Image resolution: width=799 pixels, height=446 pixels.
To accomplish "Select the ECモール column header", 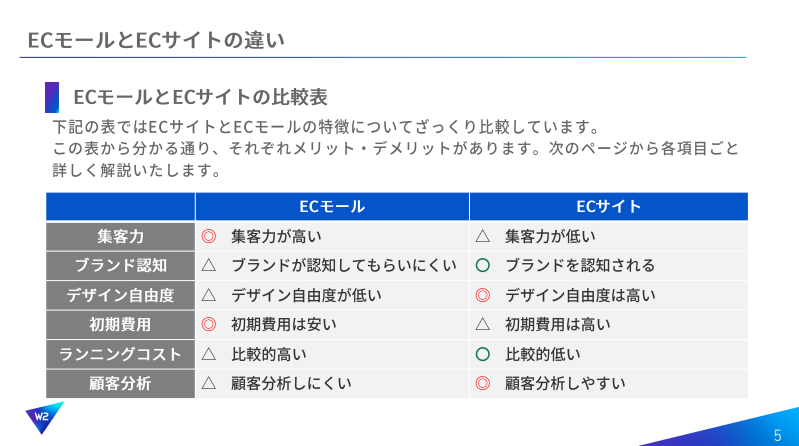I will pos(332,206).
